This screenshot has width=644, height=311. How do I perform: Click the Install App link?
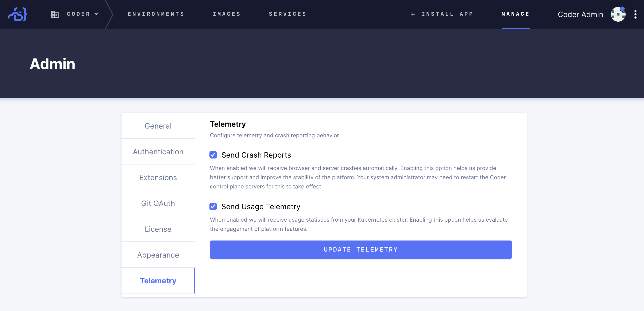pos(447,14)
